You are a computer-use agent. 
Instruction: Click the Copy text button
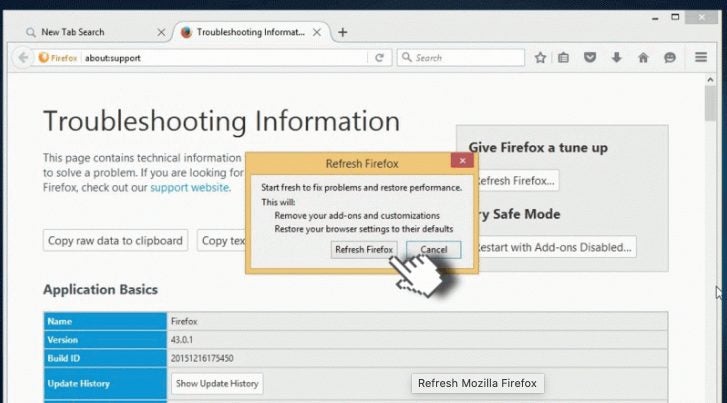(x=222, y=241)
